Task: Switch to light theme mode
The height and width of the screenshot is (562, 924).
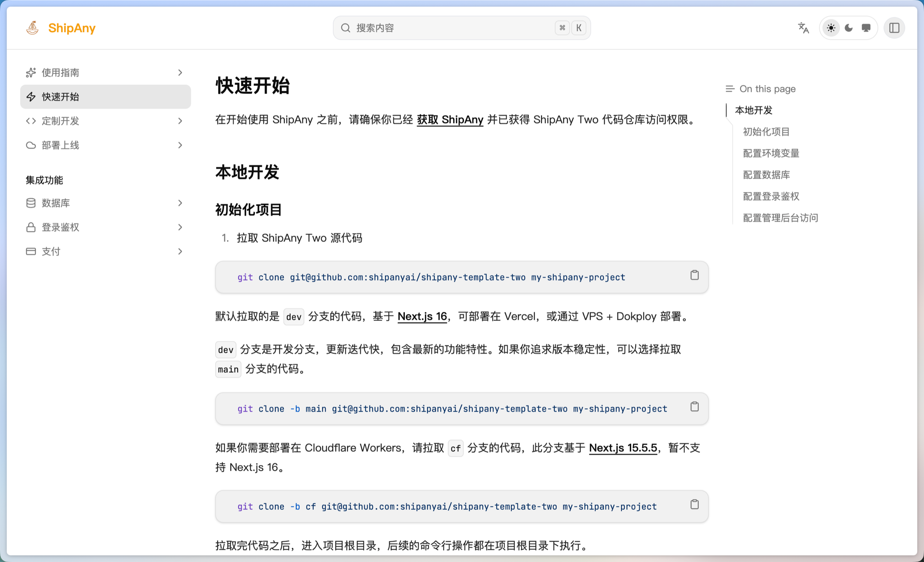Action: [x=831, y=28]
